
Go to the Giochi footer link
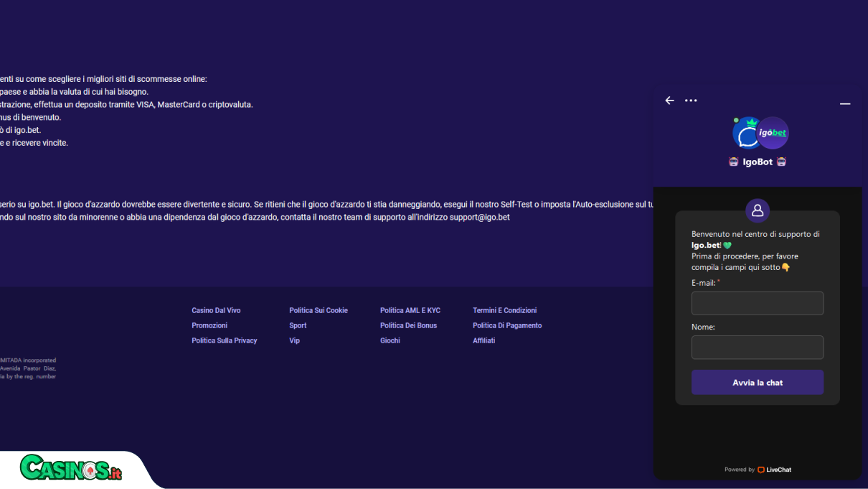tap(390, 340)
